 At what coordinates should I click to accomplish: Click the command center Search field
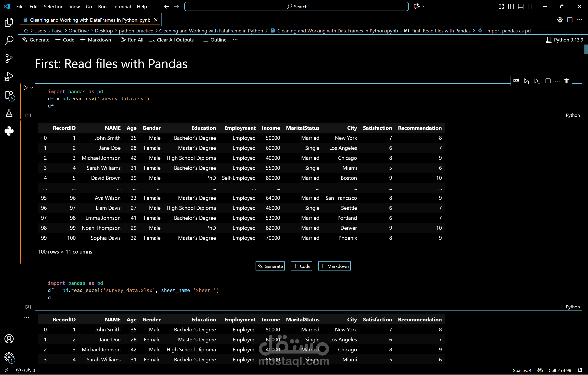(x=296, y=7)
